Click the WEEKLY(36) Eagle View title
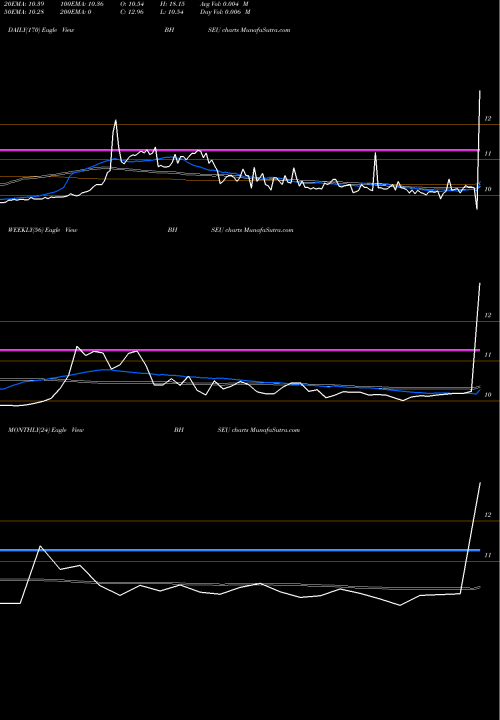 tap(42, 230)
